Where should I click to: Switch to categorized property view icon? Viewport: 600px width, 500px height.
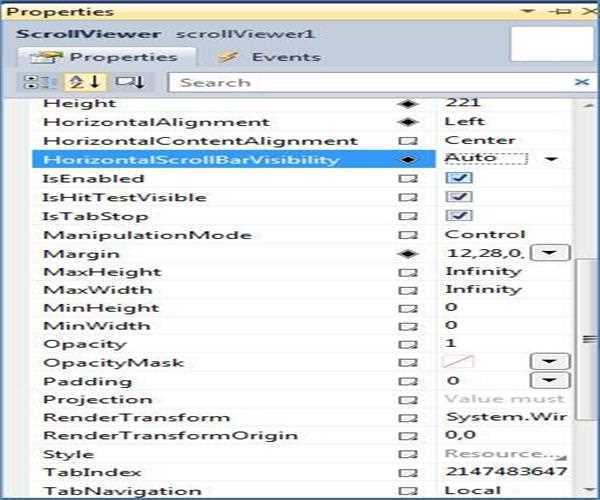point(37,82)
